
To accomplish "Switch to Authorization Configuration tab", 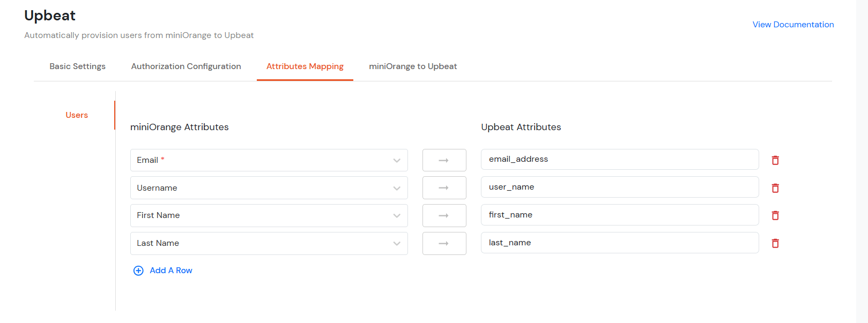I will pos(186,66).
